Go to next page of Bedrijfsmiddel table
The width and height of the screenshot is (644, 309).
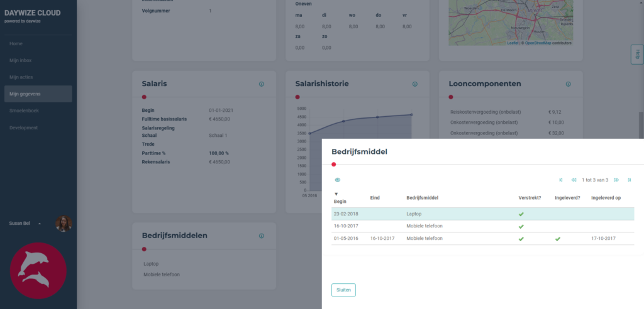point(616,180)
